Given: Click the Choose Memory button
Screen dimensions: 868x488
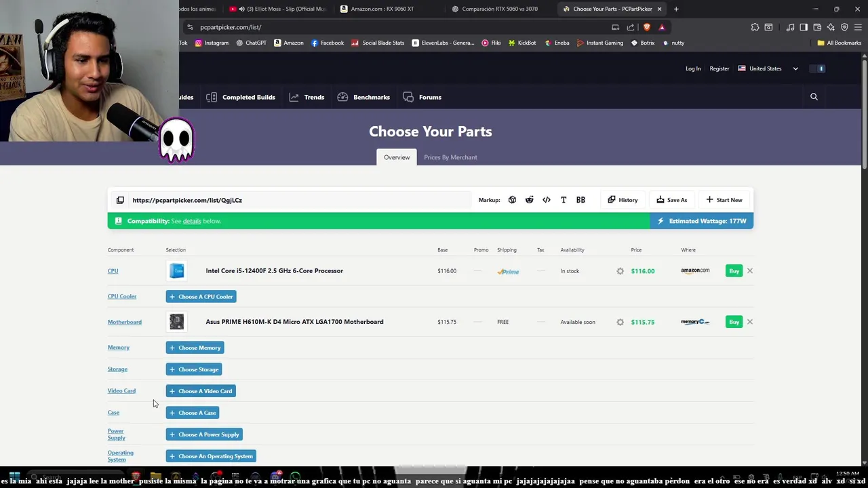Looking at the screenshot, I should tap(195, 348).
